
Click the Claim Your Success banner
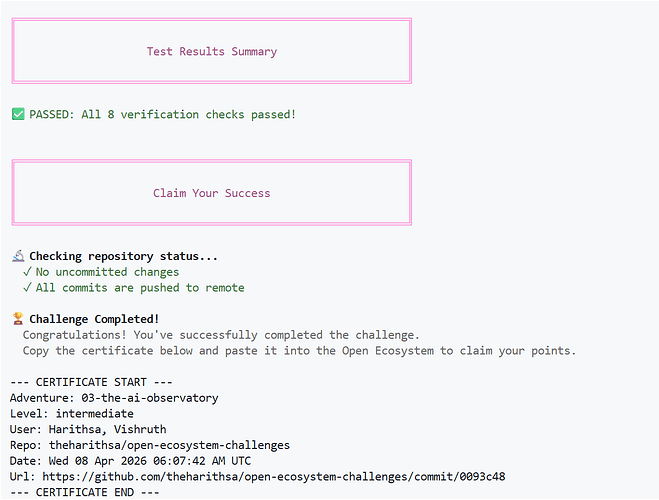pos(212,192)
